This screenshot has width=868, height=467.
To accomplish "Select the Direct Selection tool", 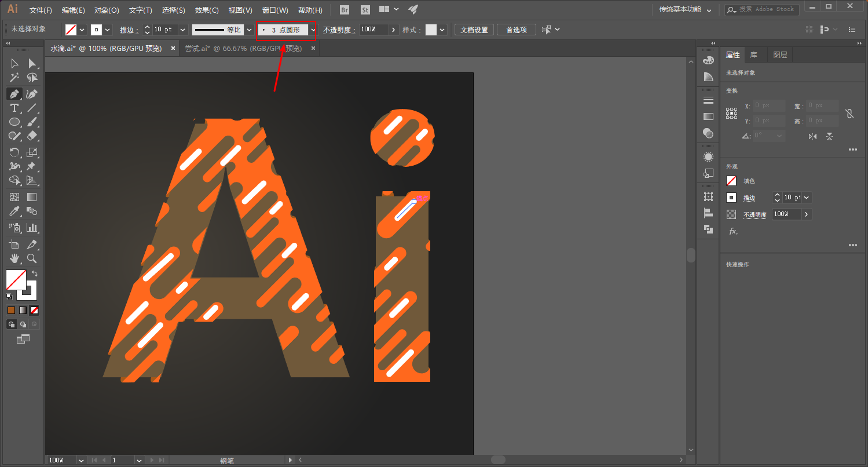I will coord(32,64).
